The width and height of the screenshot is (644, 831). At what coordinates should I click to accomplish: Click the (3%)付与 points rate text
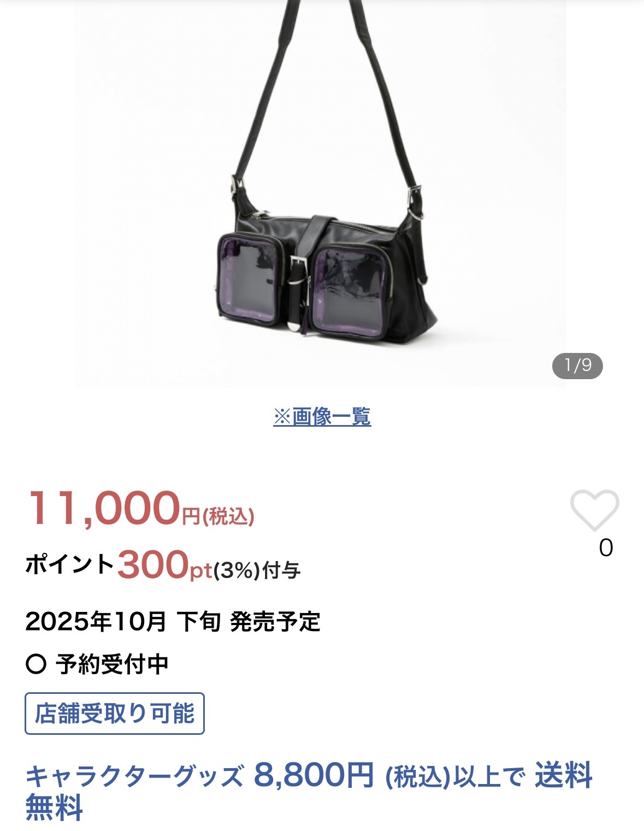[x=257, y=570]
